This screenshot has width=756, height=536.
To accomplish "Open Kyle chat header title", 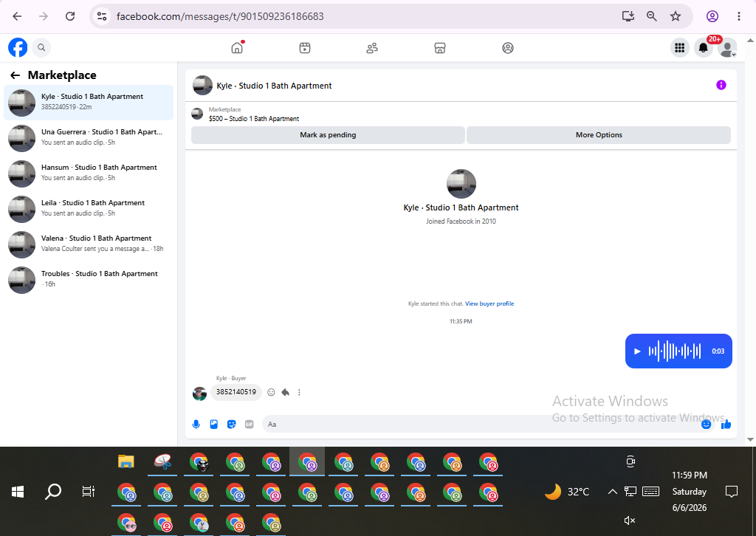I will pos(274,86).
